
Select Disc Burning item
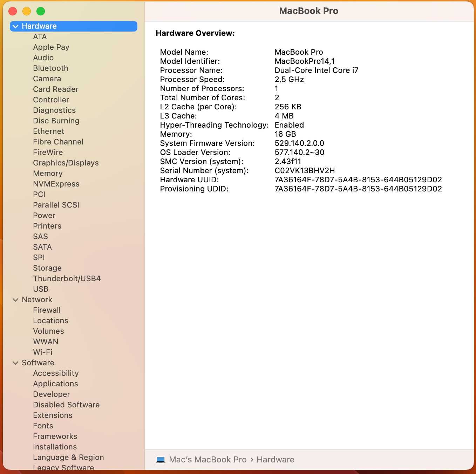(x=56, y=121)
